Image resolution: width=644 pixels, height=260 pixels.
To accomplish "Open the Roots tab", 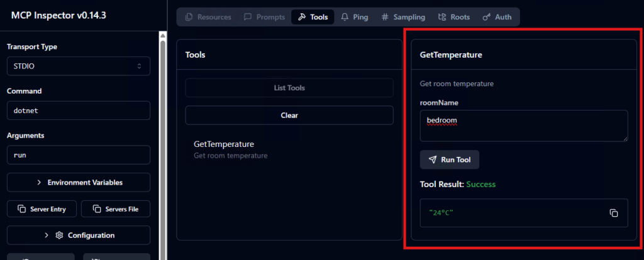I will (454, 17).
